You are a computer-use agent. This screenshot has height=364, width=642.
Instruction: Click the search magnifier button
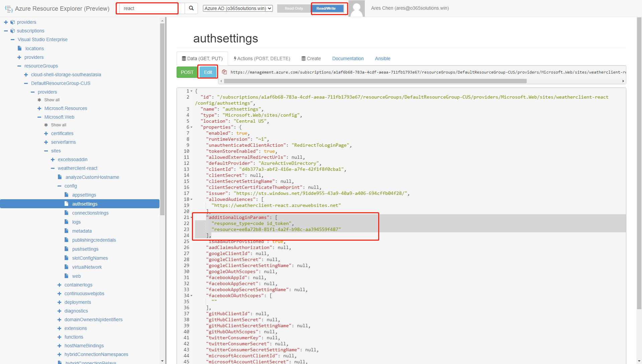191,8
